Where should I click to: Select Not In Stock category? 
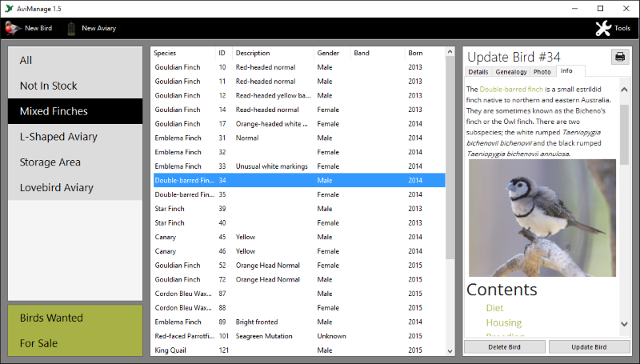tap(75, 86)
